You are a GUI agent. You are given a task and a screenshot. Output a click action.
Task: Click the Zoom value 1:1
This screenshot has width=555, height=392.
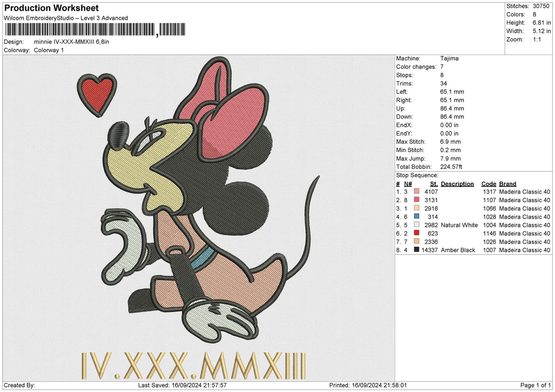pos(538,39)
